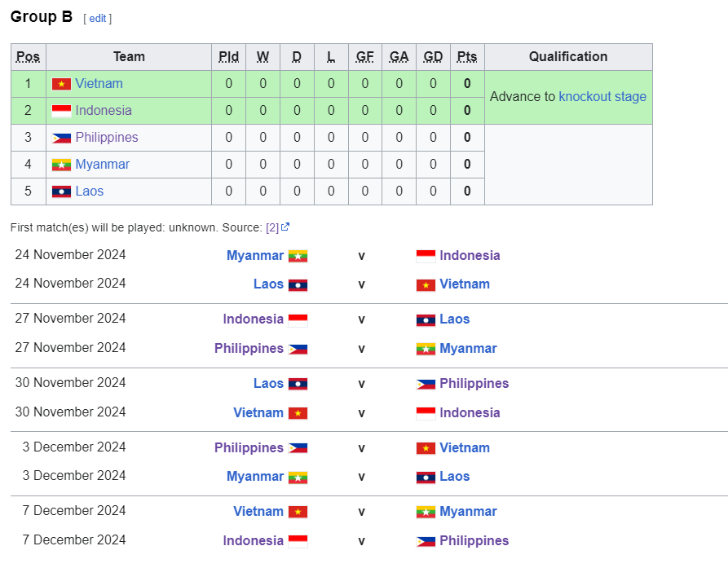Click the Pts column header

[x=467, y=57]
